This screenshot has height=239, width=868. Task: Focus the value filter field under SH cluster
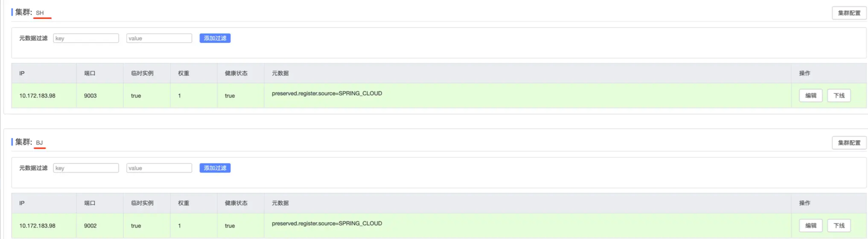(159, 38)
